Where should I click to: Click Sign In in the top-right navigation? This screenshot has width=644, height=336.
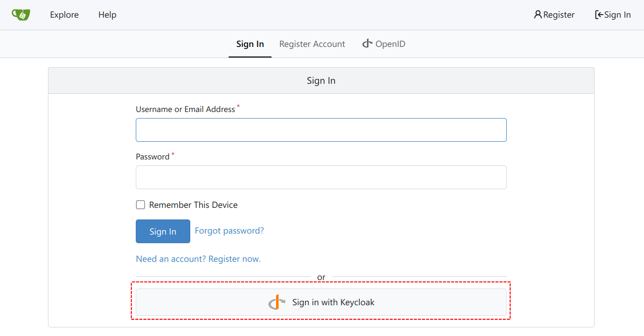click(613, 15)
